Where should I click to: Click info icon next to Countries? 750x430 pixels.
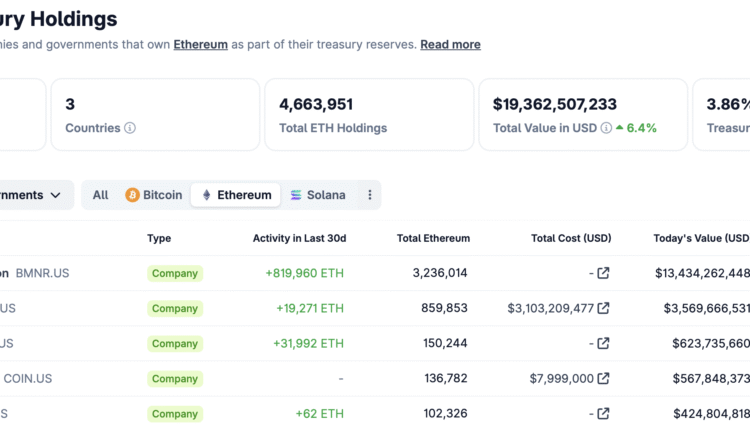click(130, 128)
